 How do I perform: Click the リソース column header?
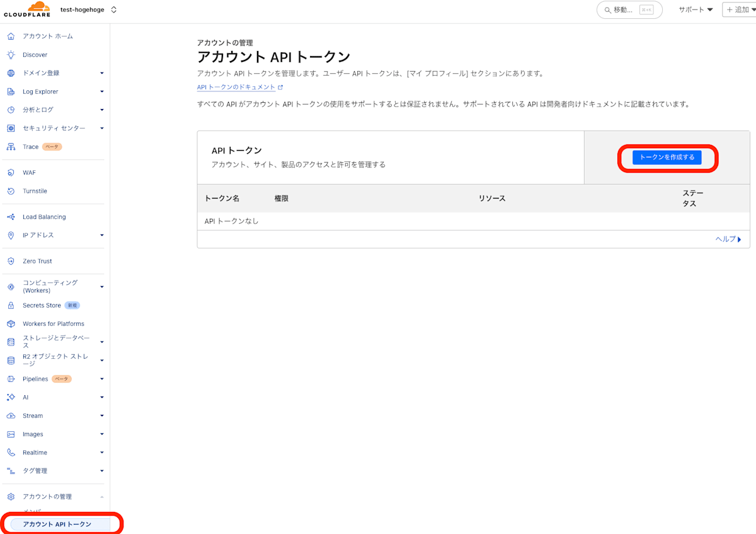click(x=492, y=199)
